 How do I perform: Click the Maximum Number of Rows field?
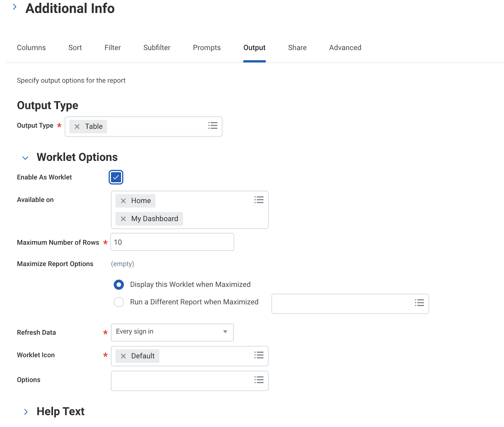tap(172, 242)
